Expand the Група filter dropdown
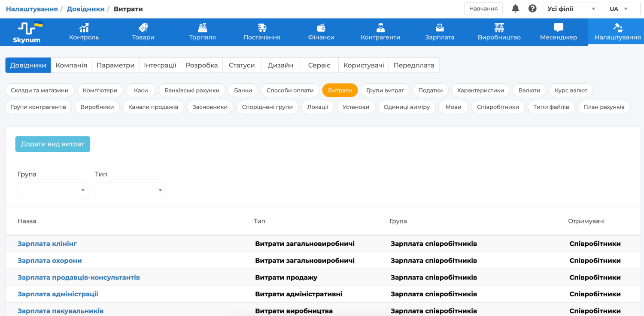The image size is (644, 316). (53, 190)
